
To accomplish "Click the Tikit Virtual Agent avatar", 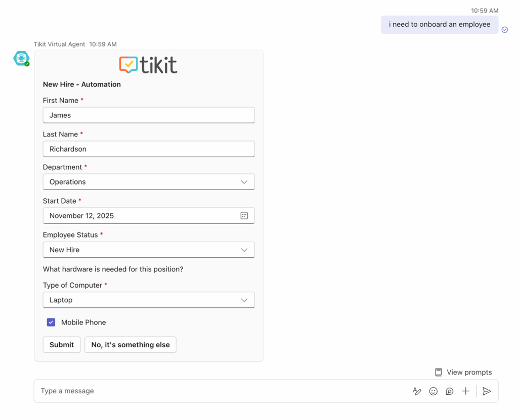I will pos(21,58).
